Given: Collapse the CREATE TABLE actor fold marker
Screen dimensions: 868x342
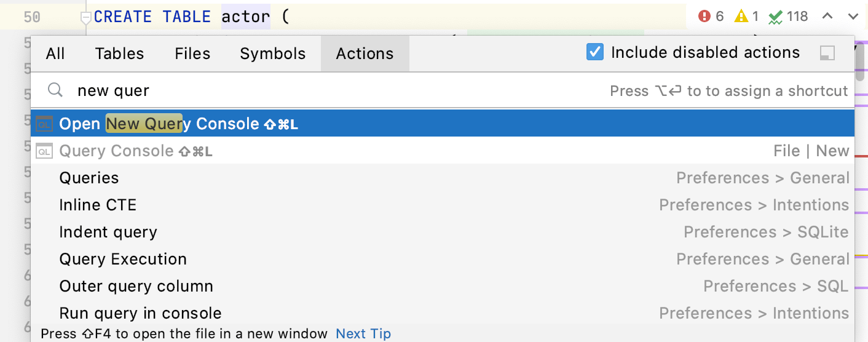Looking at the screenshot, I should [x=86, y=18].
